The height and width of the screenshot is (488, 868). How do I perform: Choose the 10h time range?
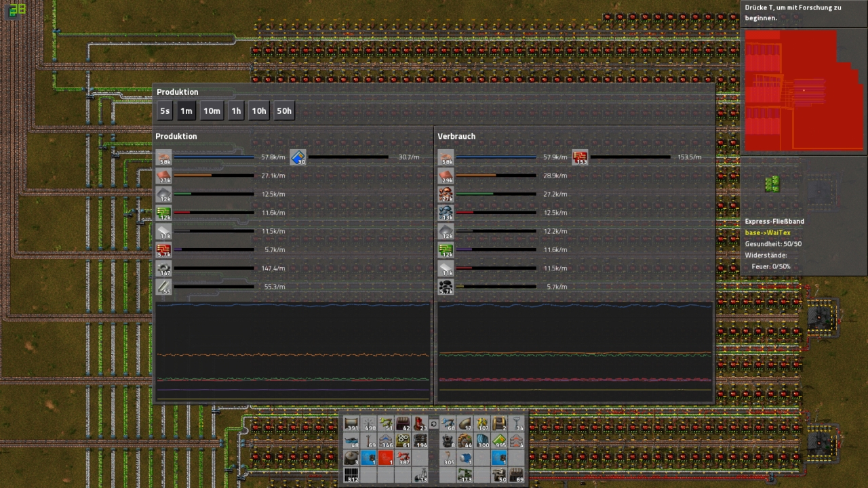tap(259, 111)
